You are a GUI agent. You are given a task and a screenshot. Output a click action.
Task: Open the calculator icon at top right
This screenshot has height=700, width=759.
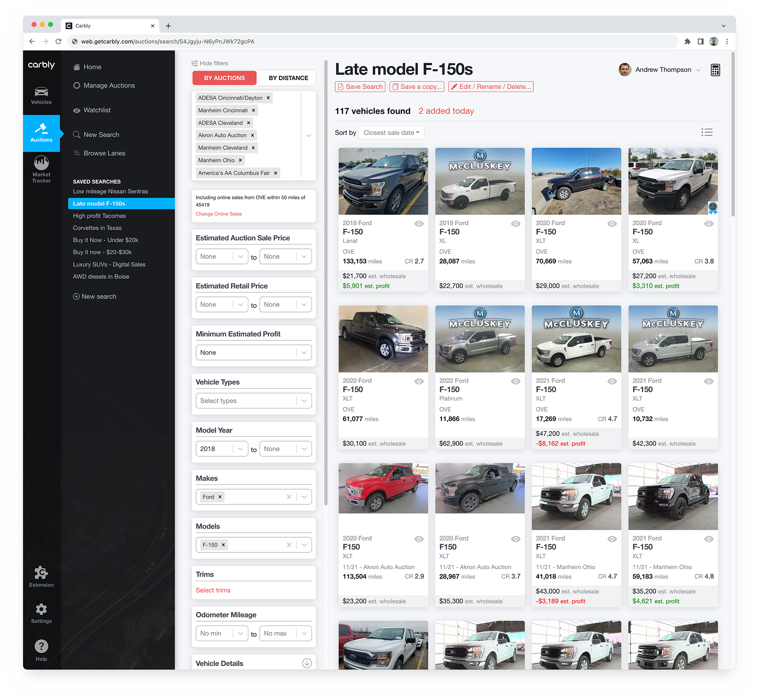(x=715, y=70)
